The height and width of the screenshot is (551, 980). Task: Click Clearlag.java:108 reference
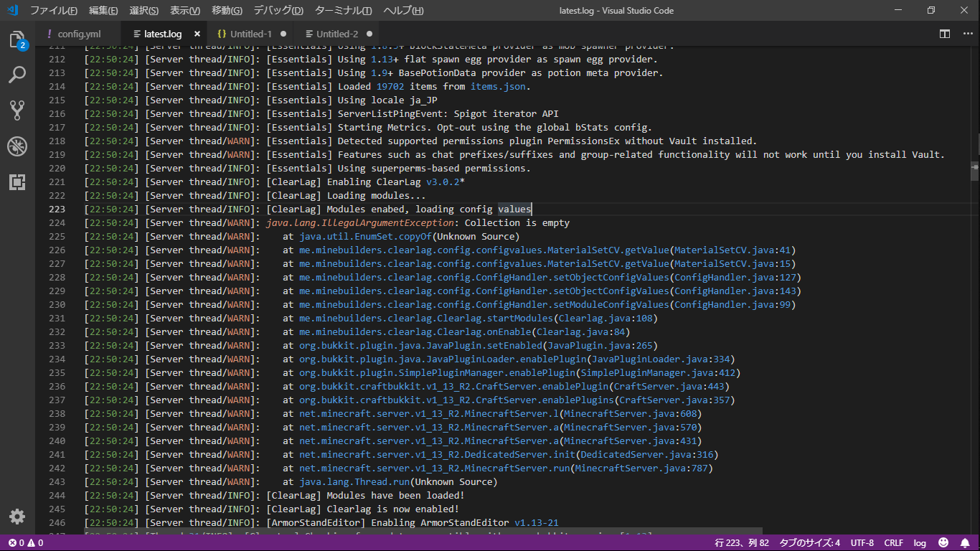pyautogui.click(x=605, y=318)
